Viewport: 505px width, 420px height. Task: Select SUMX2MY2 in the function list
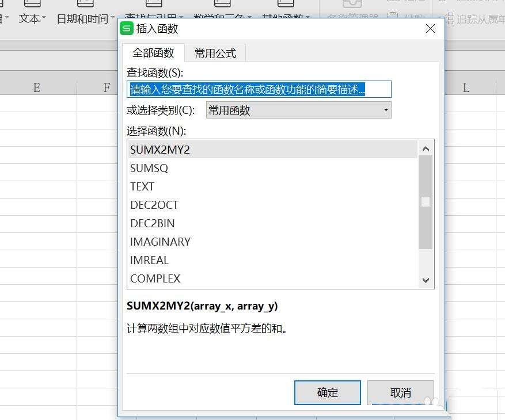272,150
